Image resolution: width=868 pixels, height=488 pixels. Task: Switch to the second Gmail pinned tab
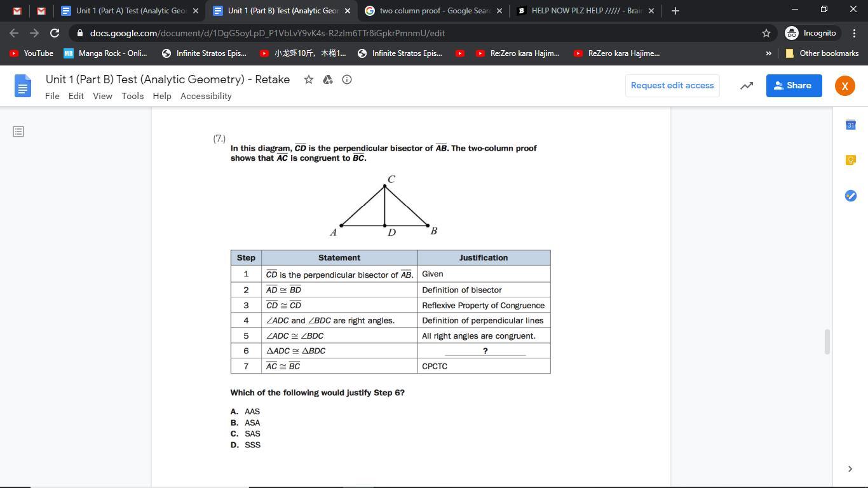(41, 11)
